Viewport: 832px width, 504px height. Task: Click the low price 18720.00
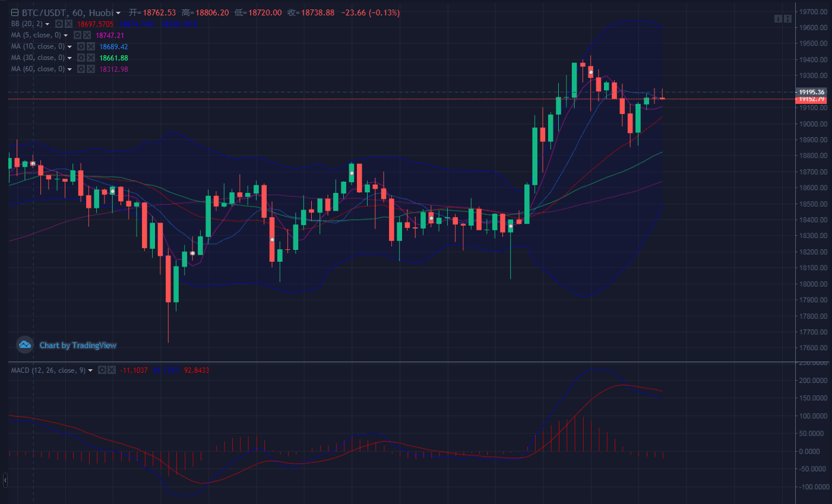[265, 12]
